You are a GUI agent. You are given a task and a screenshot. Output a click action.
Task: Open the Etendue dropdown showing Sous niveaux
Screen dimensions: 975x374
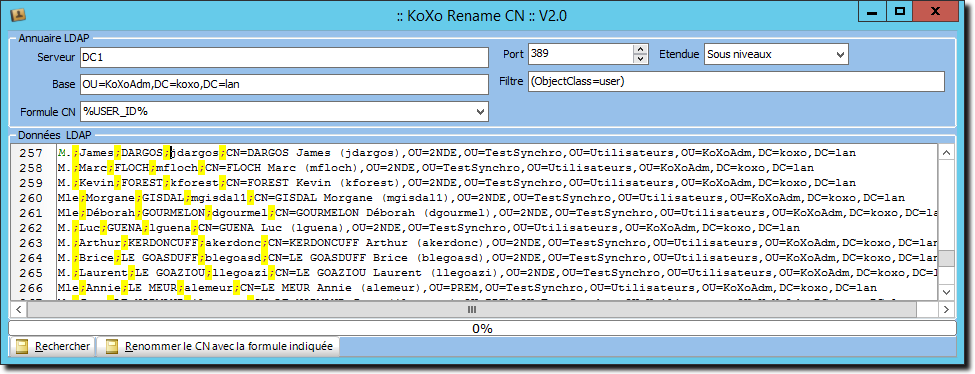click(x=776, y=54)
